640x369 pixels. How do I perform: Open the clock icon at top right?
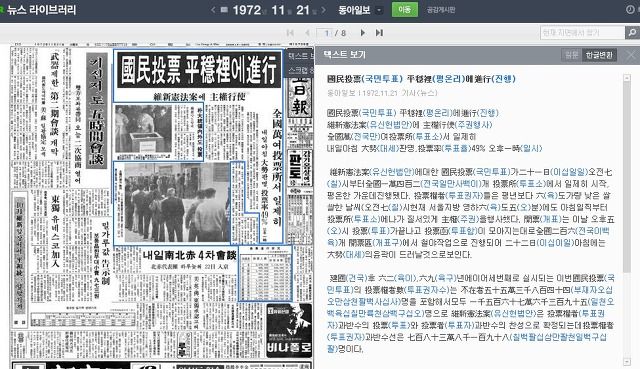click(x=631, y=9)
